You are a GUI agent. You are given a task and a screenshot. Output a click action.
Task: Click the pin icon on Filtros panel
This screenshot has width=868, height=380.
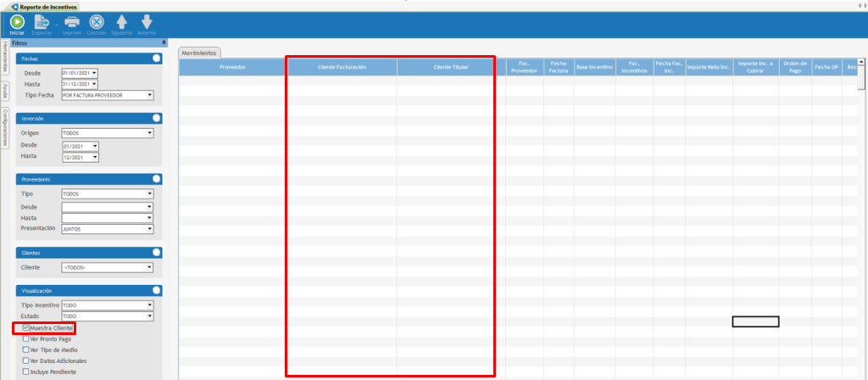[x=164, y=42]
